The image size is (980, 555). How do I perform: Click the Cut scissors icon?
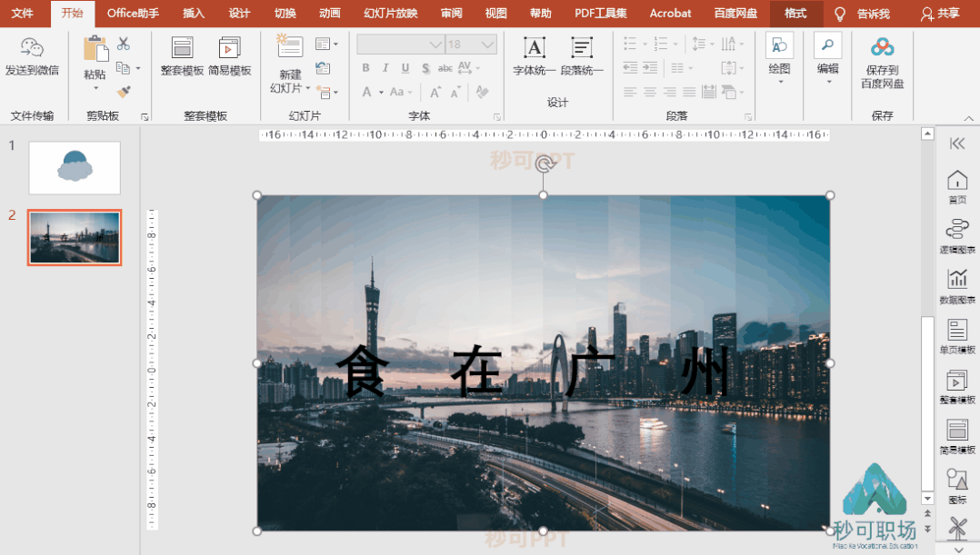point(124,44)
